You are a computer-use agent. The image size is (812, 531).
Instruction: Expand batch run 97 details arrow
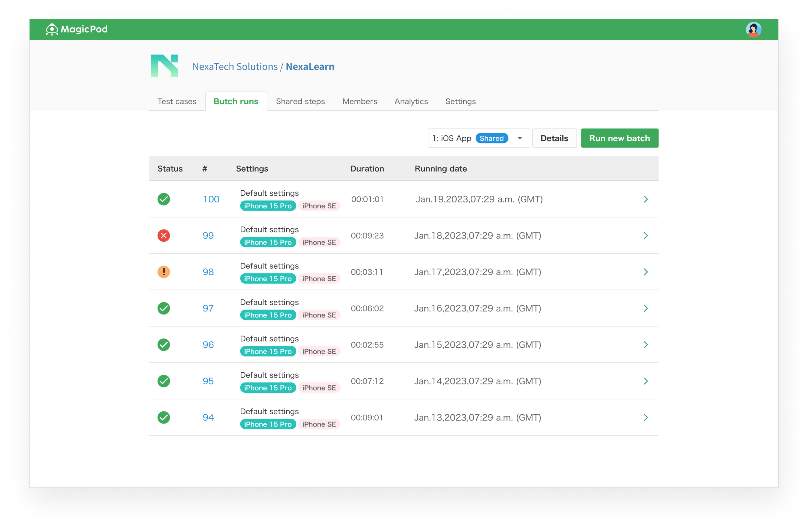(646, 308)
